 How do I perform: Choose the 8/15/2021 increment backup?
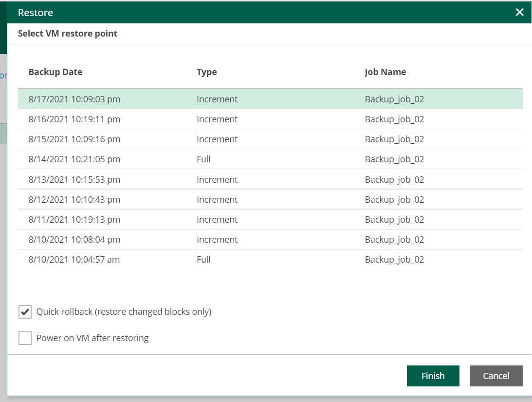(195, 139)
